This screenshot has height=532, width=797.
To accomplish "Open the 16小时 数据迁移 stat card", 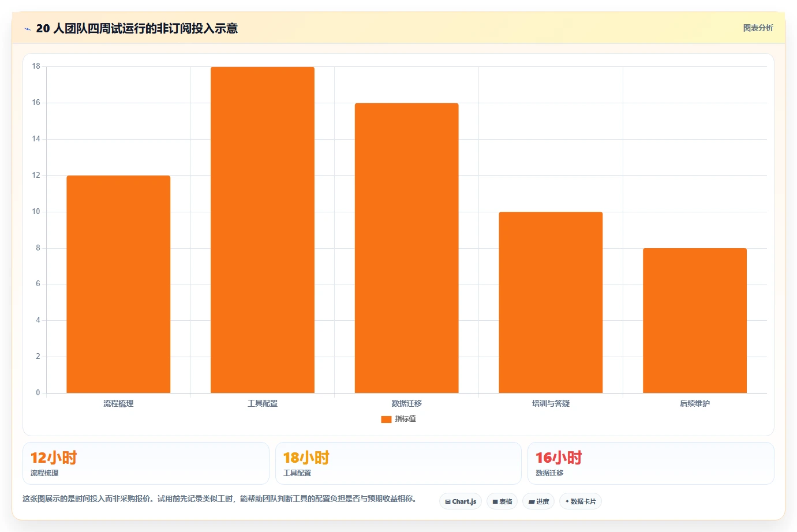I will pos(651,463).
